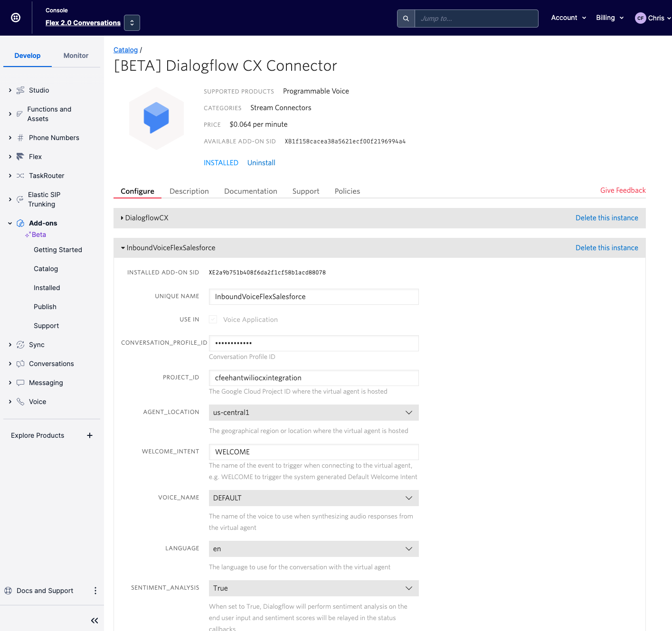The height and width of the screenshot is (631, 672).
Task: Click the Dialogflow CX connector logo
Action: pos(156,118)
